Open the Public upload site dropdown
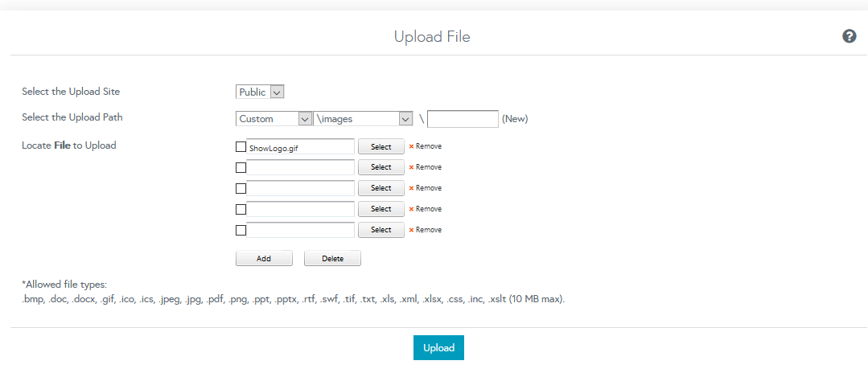This screenshot has height=373, width=868. [x=260, y=92]
